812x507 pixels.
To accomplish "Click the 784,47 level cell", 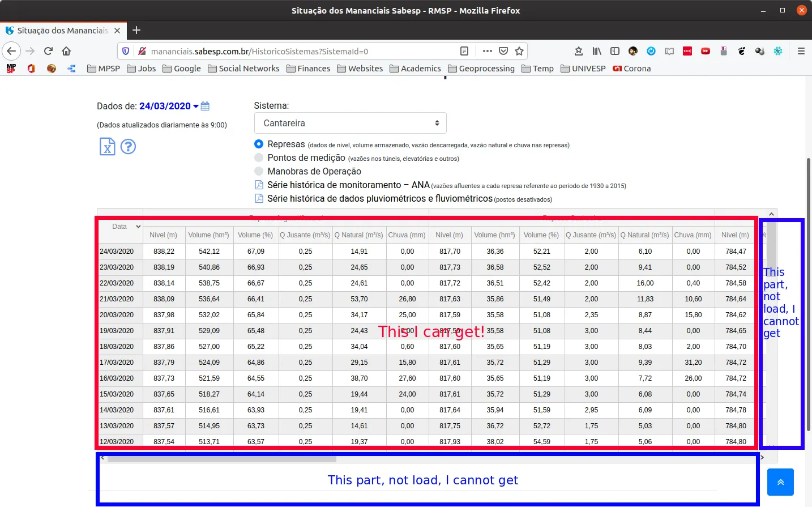I will (x=736, y=251).
